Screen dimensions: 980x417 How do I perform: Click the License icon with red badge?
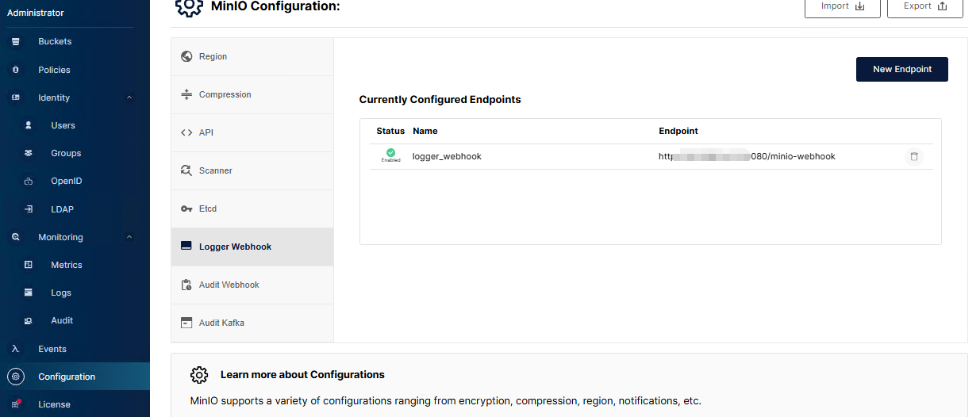point(15,404)
